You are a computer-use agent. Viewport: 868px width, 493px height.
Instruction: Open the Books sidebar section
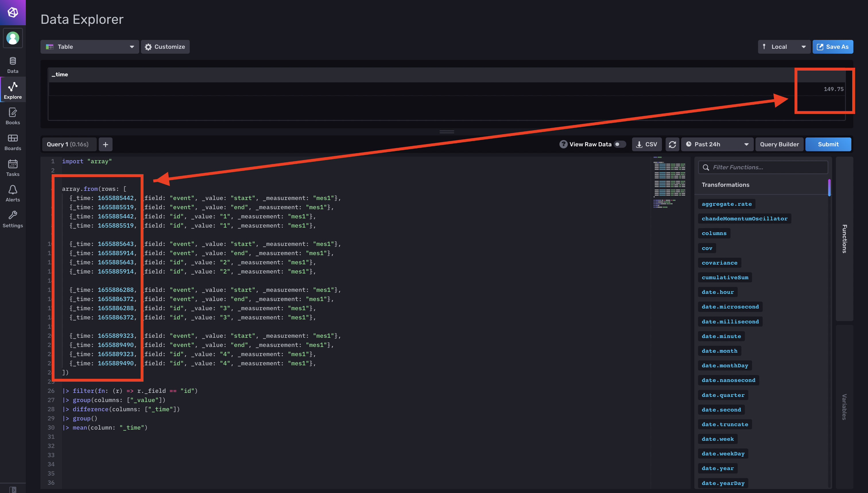point(13,117)
